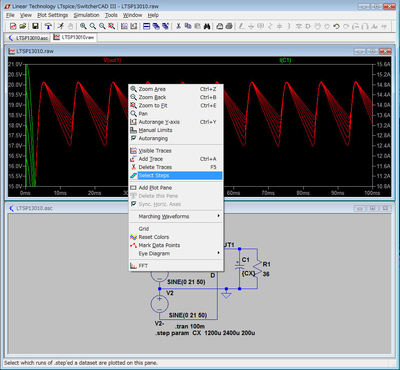Click the Zoom Out magnifier toolbar icon
Viewport: 400px width, 370px height.
pos(102,26)
